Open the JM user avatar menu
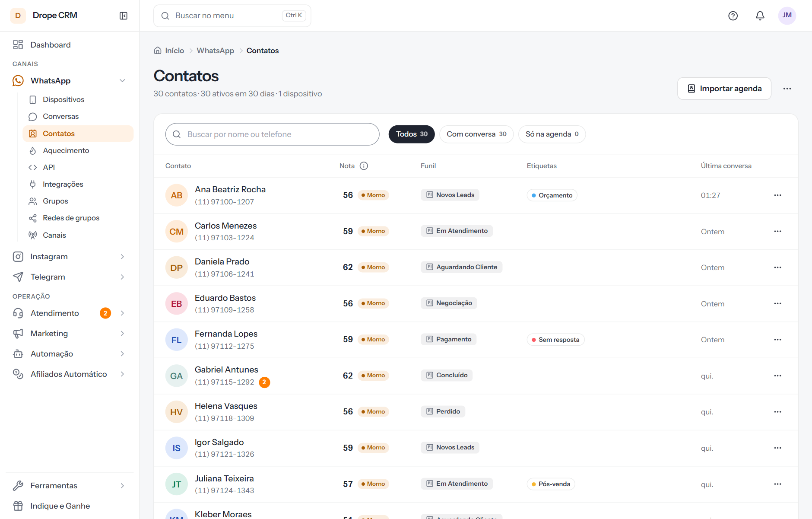This screenshot has width=812, height=519. point(787,16)
